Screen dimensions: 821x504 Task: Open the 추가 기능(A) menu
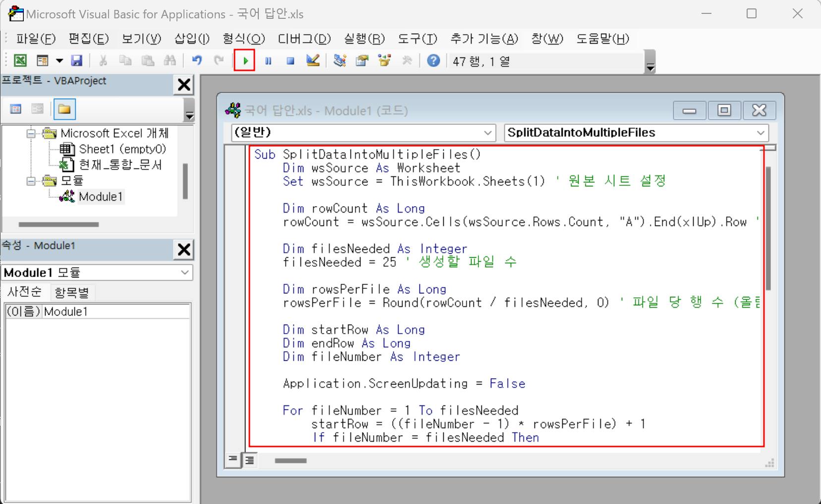tap(484, 39)
